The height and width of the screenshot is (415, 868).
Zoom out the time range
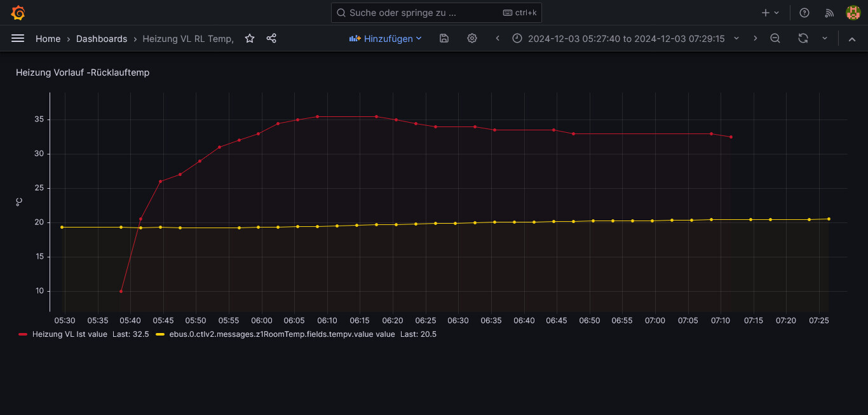click(775, 39)
